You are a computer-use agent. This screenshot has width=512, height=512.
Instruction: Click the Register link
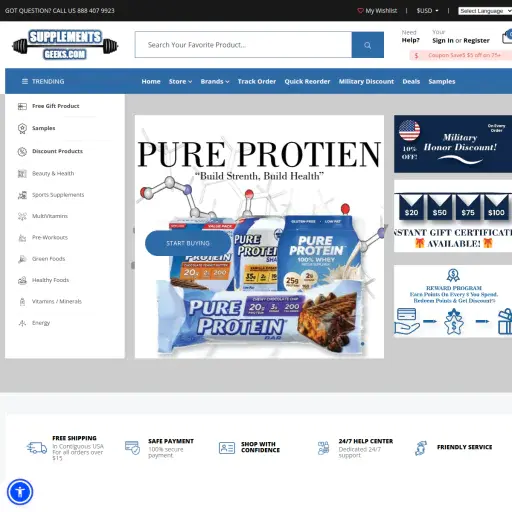coord(476,40)
